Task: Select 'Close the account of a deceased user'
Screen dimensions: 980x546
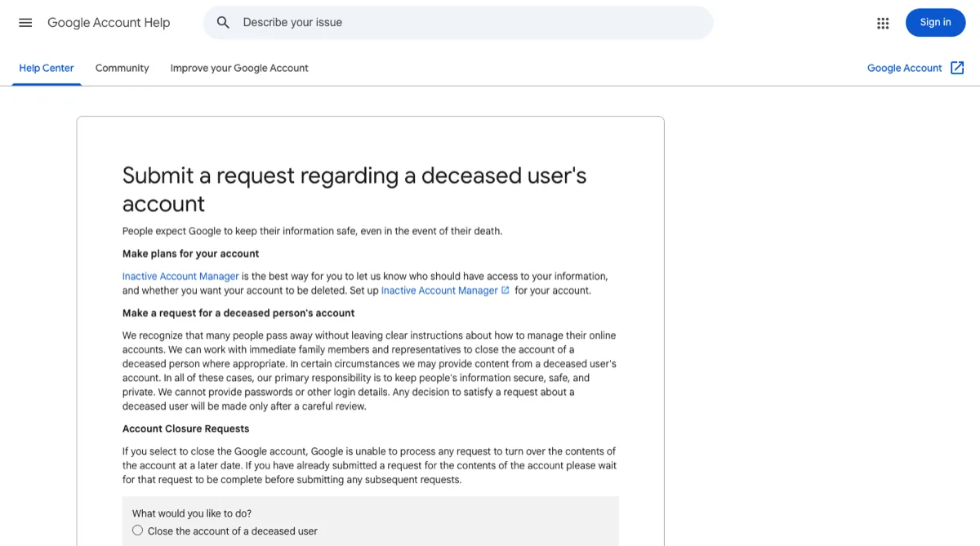Action: click(137, 530)
